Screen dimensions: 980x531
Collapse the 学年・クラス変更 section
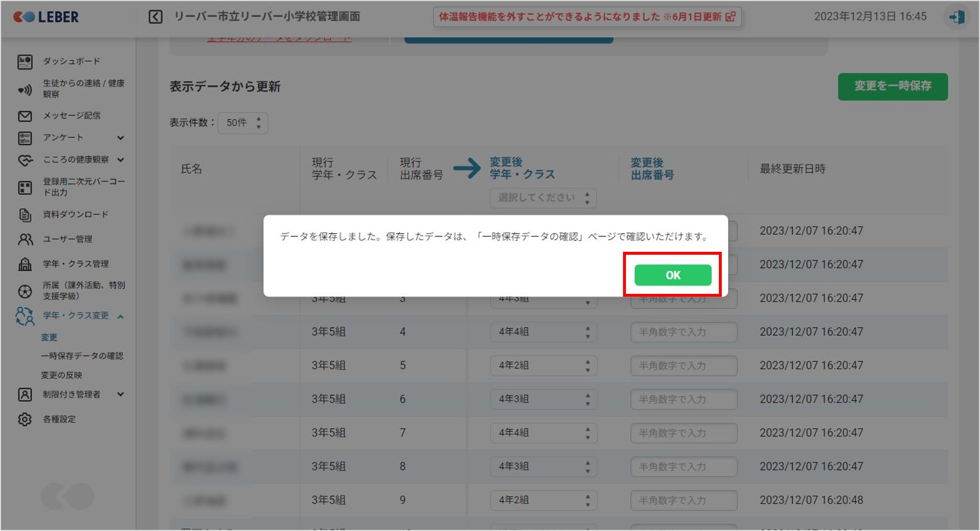click(x=120, y=317)
